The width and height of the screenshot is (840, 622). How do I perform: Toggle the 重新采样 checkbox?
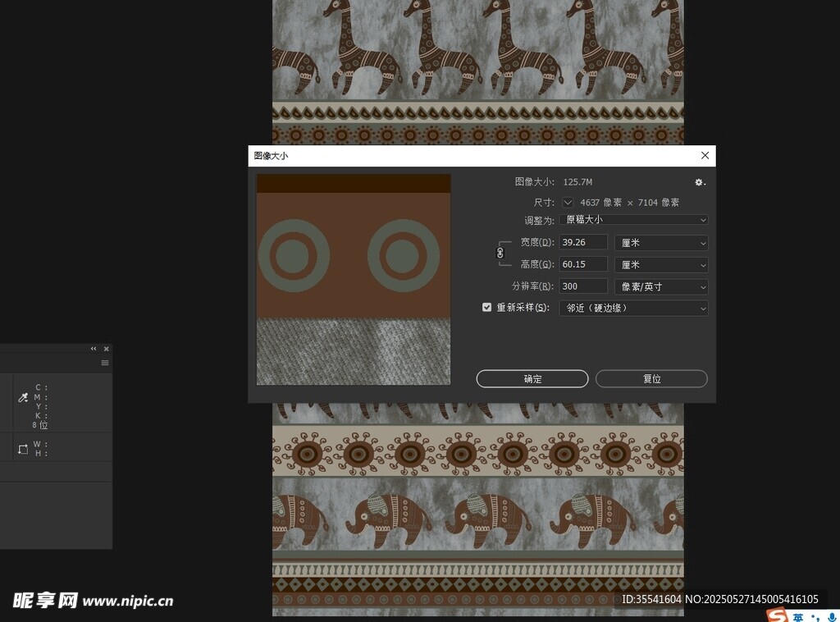(x=486, y=307)
